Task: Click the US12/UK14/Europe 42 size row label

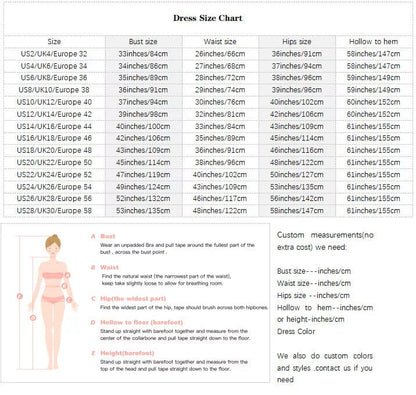Action: (54, 114)
